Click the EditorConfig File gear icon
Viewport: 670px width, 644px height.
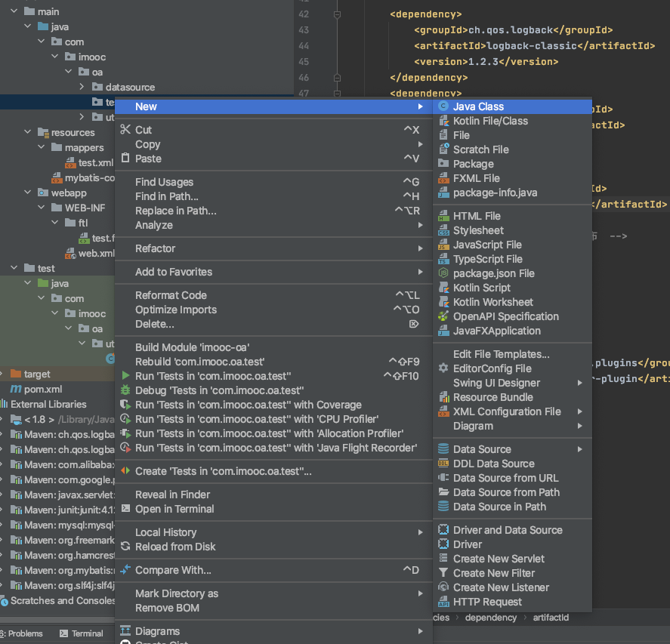pos(443,368)
